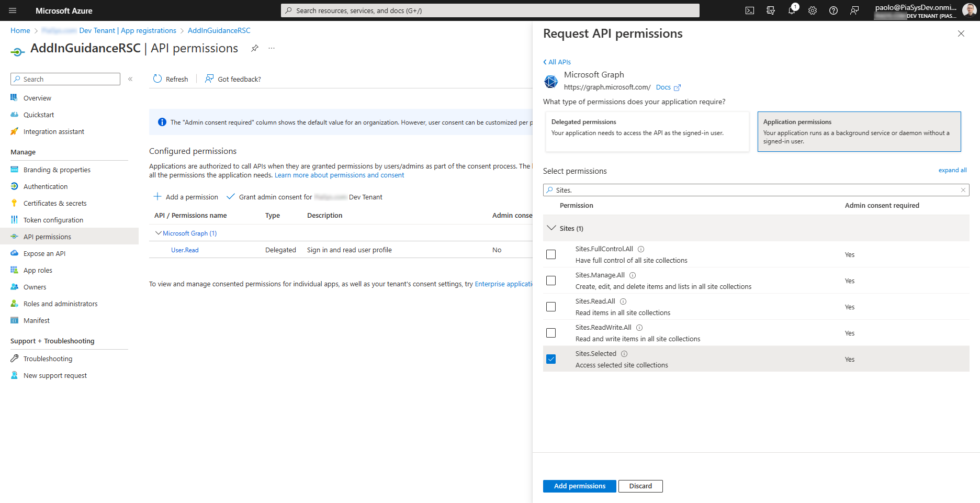Open 'Learn more about permissions and consent'
Viewport: 980px width, 503px height.
pyautogui.click(x=339, y=175)
